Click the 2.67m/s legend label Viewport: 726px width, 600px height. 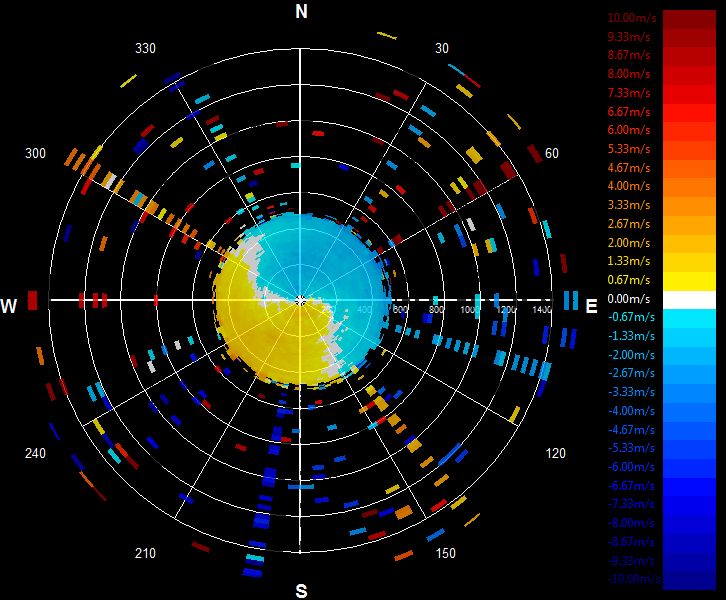point(629,224)
